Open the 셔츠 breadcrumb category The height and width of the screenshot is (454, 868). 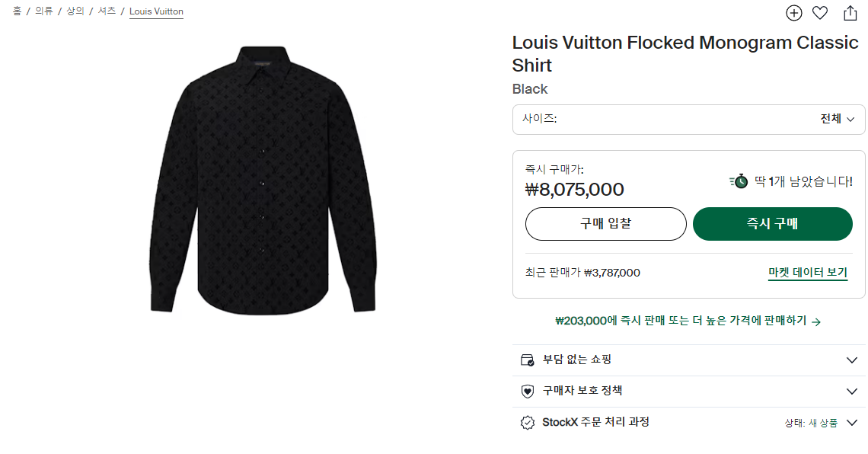[106, 11]
